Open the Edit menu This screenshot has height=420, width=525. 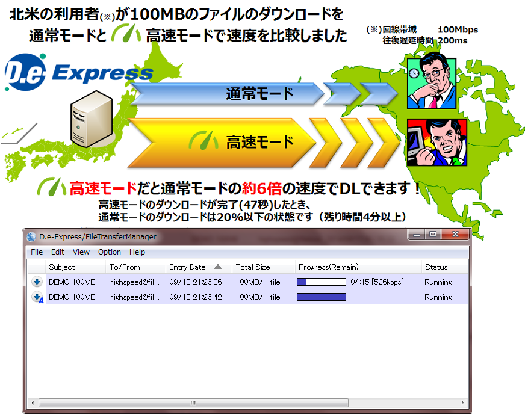[x=58, y=252]
